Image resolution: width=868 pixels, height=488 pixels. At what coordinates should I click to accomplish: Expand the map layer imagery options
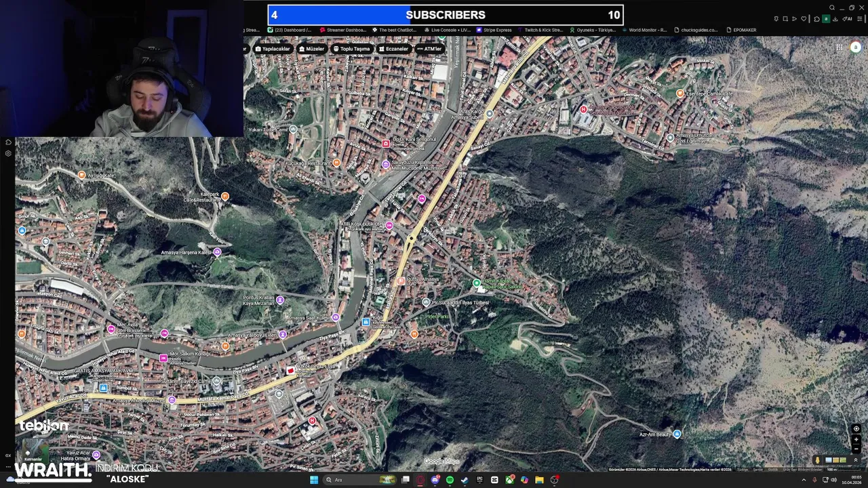click(x=856, y=460)
